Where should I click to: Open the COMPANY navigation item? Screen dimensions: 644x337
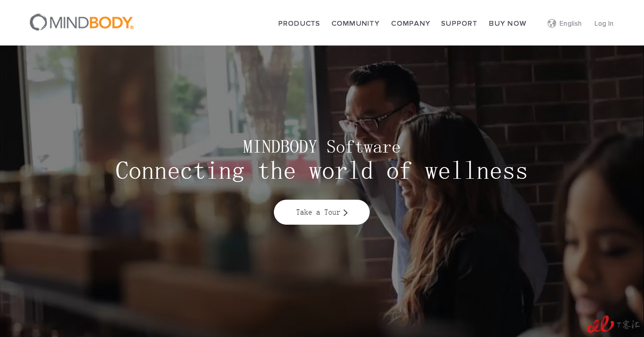click(410, 23)
